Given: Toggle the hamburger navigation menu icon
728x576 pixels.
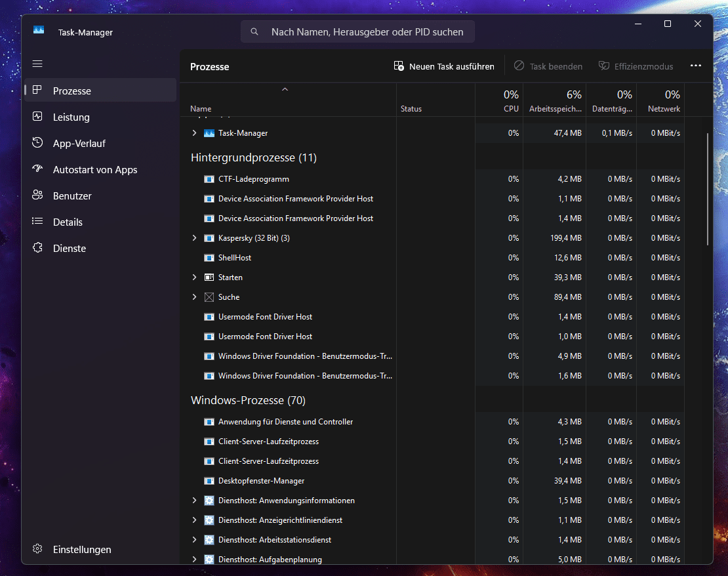Looking at the screenshot, I should pyautogui.click(x=37, y=64).
